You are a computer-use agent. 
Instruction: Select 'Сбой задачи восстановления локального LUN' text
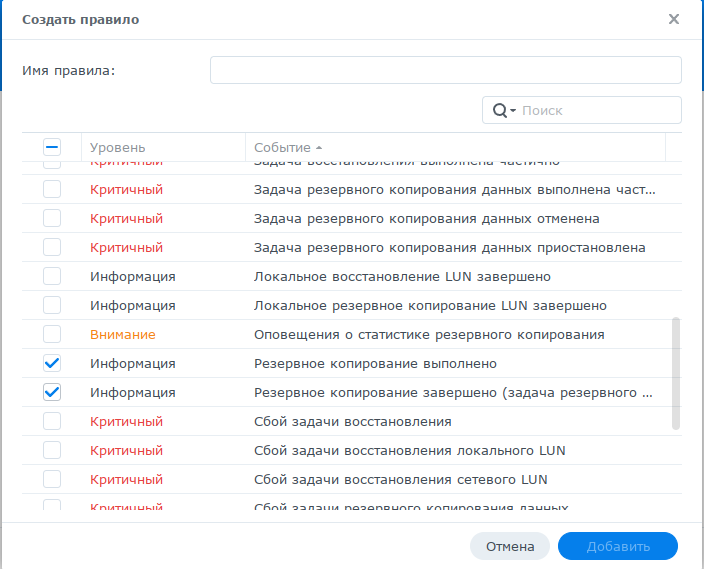(409, 450)
